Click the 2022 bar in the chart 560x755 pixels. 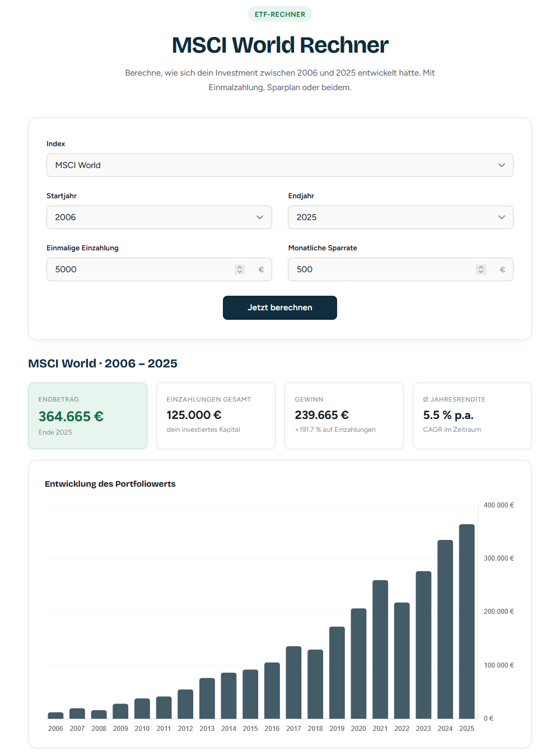pyautogui.click(x=402, y=661)
